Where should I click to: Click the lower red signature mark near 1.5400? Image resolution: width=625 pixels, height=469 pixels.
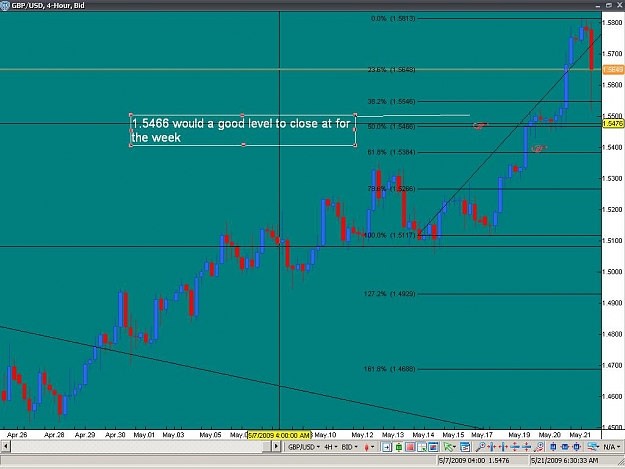pos(539,149)
